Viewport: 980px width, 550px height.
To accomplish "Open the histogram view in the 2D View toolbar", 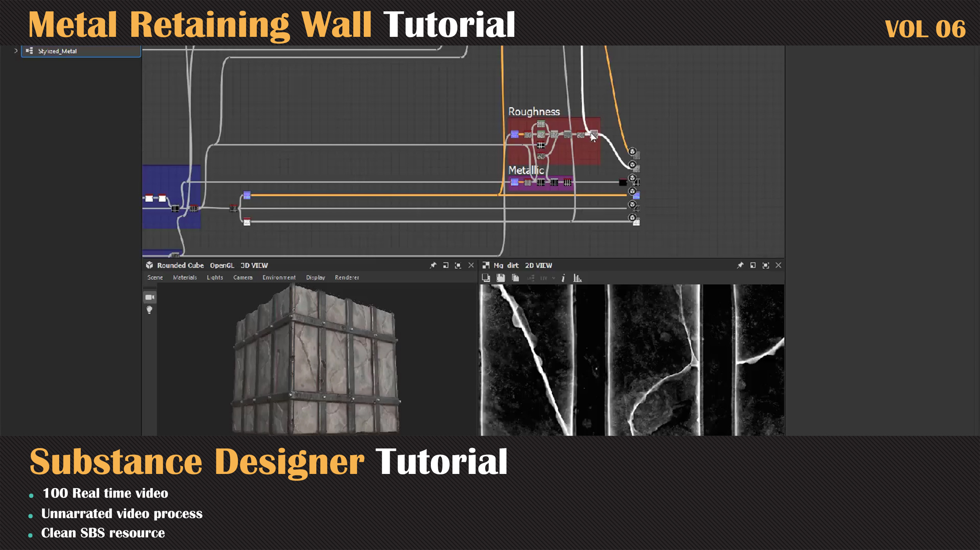I will 577,278.
